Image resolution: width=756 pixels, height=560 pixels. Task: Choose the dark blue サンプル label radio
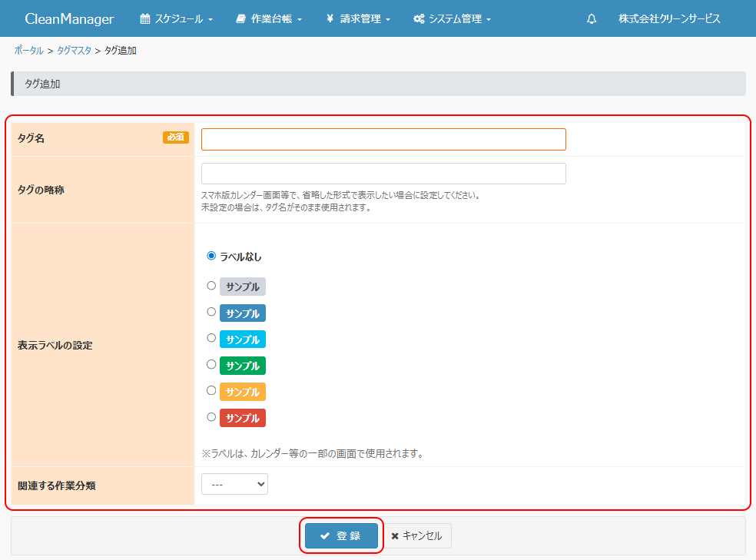click(211, 312)
